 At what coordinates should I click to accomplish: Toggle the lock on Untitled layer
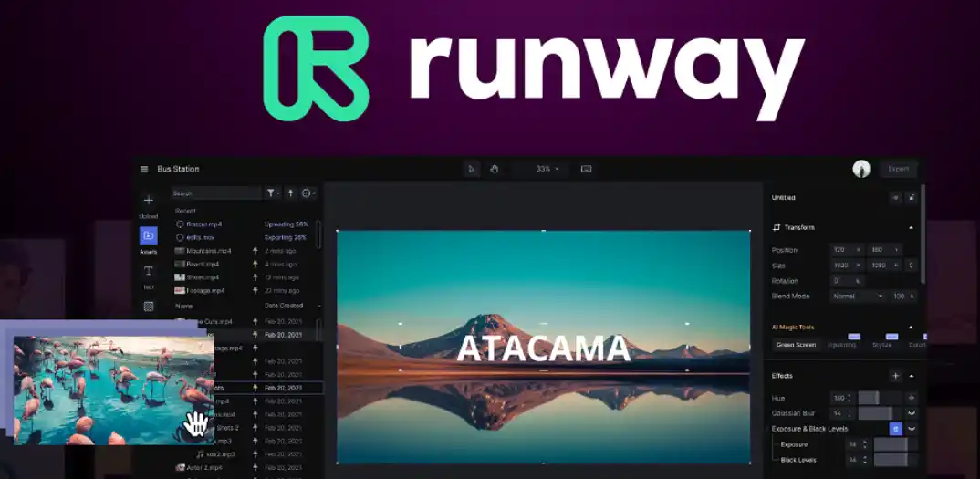pos(911,197)
